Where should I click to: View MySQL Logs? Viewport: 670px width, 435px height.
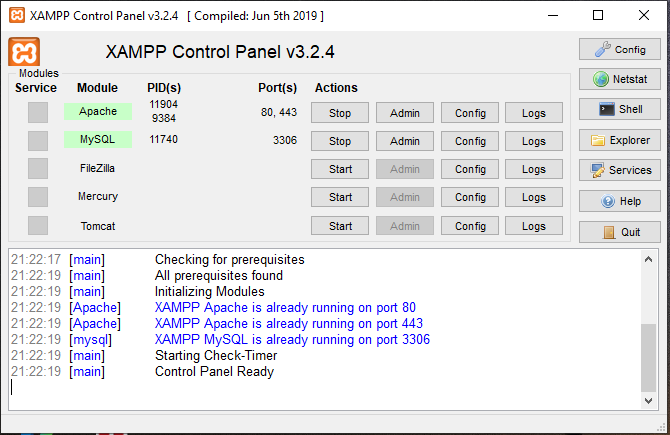point(534,141)
